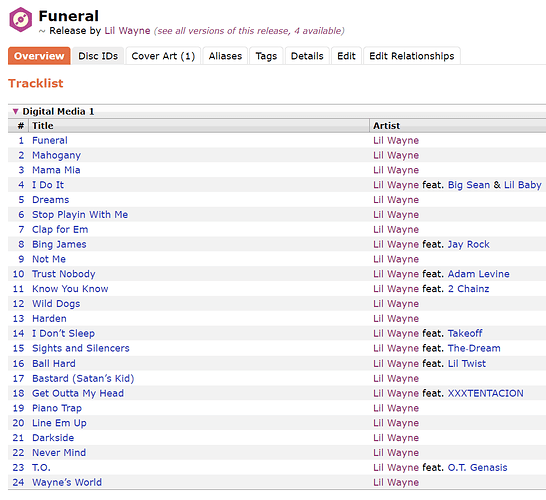Viewport: 546px width, 500px height.
Task: Open track Bastard (Satan's Kid)
Action: point(83,378)
